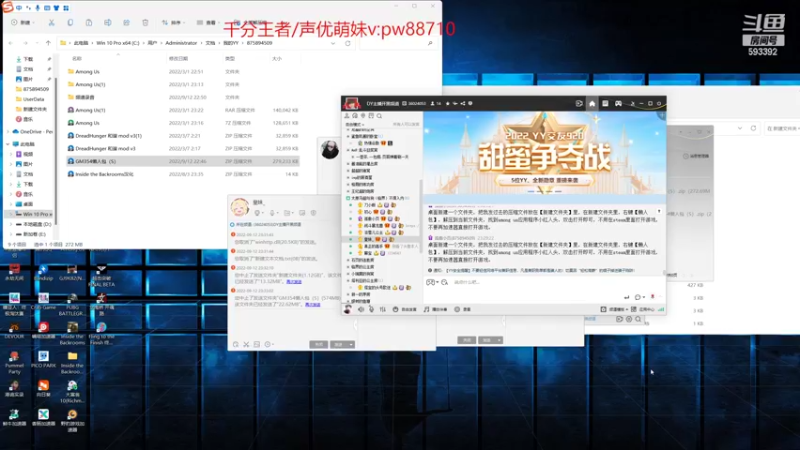Open the DEVOUR desktop icon
The height and width of the screenshot is (450, 800).
coord(14,330)
